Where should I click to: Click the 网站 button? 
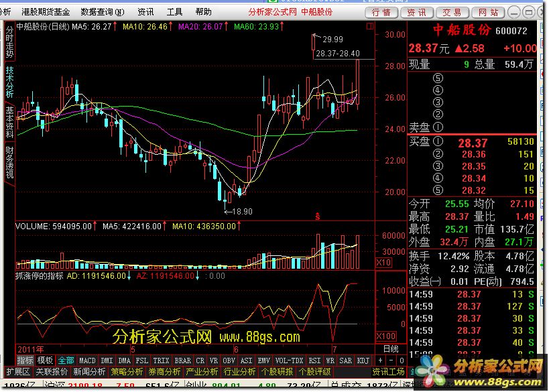[488, 13]
